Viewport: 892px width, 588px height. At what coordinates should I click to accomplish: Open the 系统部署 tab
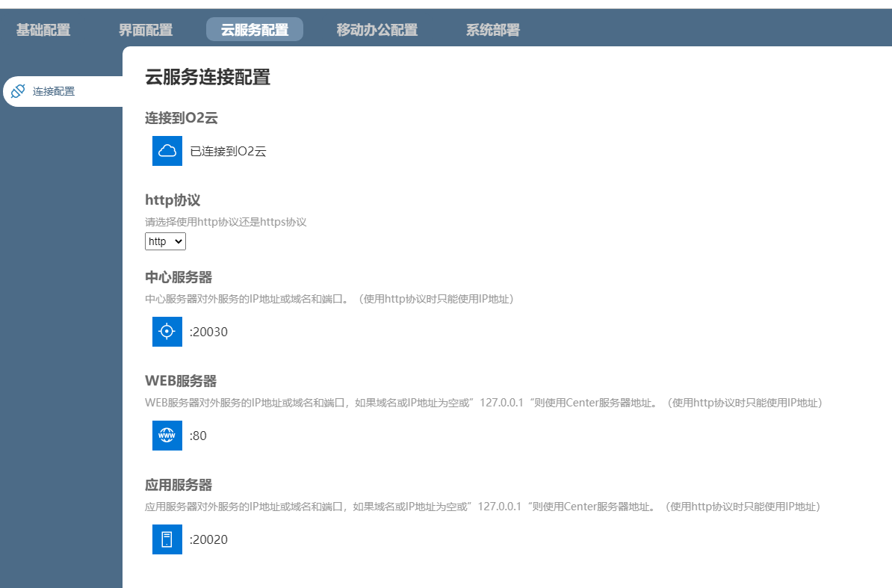493,30
